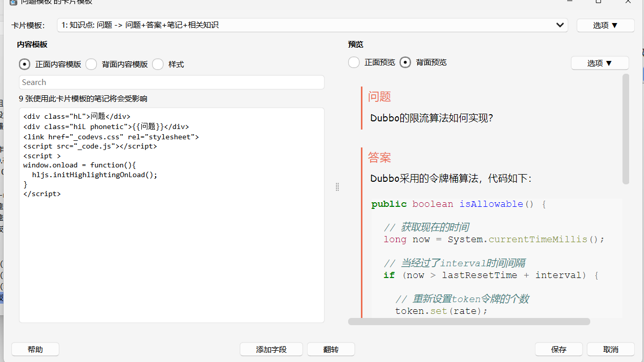Click template line '<div class="hL">问题</div>'
The height and width of the screenshot is (362, 644).
pyautogui.click(x=77, y=116)
